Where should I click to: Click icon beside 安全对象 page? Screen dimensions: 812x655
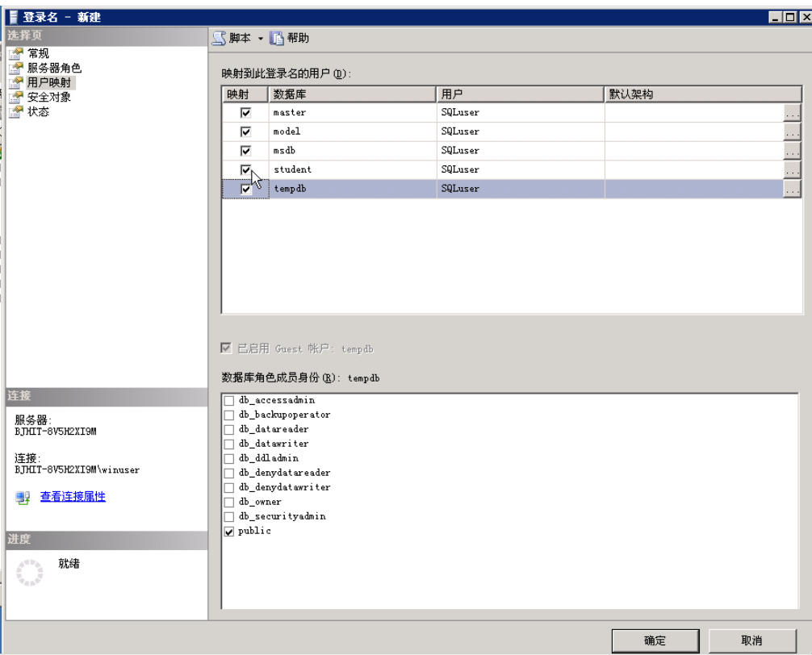tap(17, 97)
